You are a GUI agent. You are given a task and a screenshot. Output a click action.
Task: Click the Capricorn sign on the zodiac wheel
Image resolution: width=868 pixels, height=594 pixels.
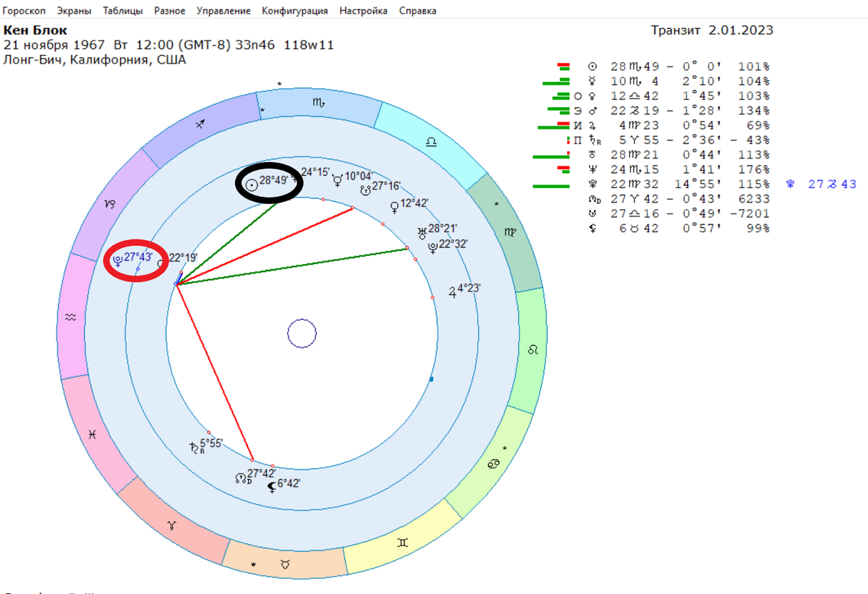point(110,204)
